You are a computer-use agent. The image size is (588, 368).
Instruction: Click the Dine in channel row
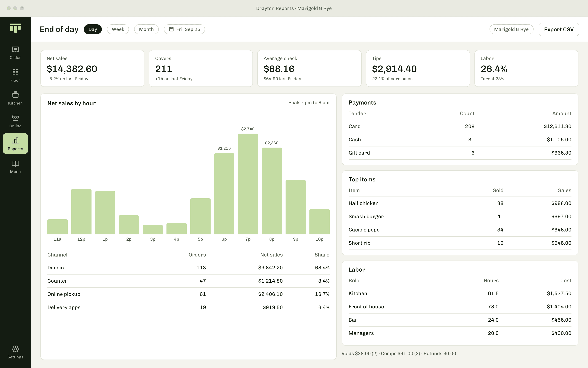coord(188,268)
